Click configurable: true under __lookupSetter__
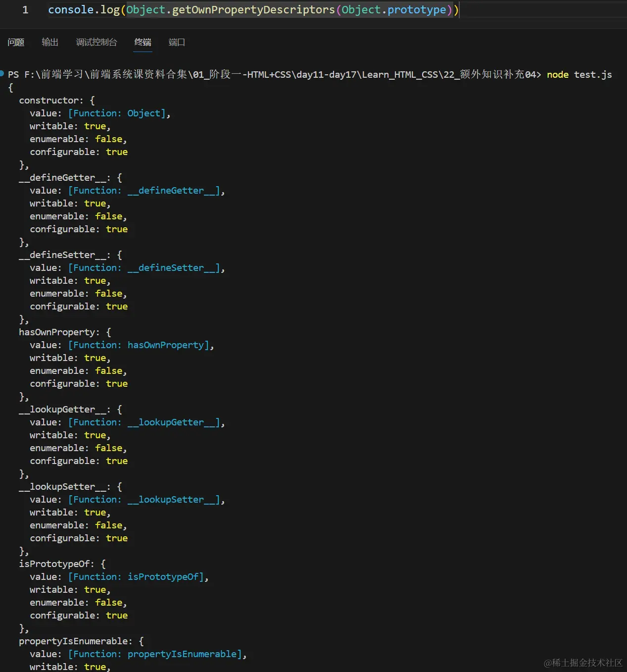The width and height of the screenshot is (627, 672). (x=79, y=538)
